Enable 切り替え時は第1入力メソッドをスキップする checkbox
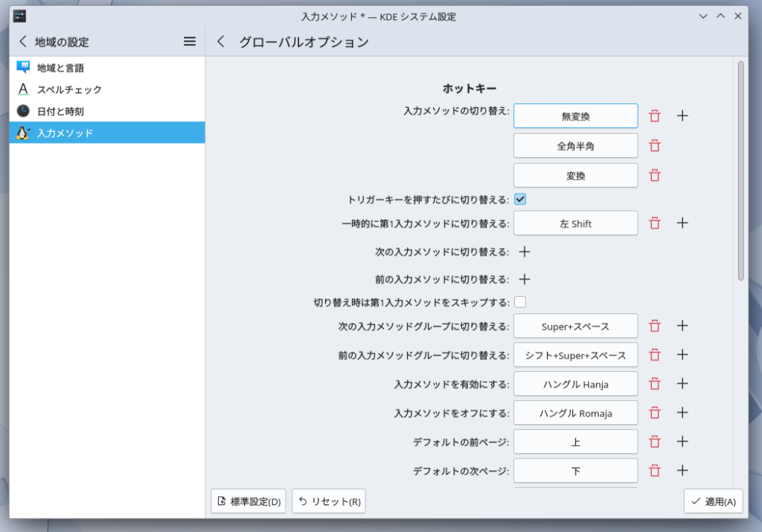 point(520,302)
